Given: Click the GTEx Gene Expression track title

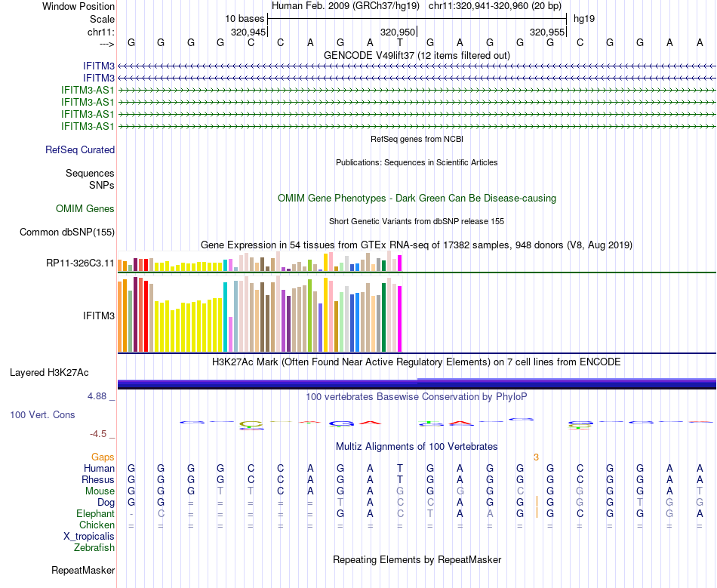Looking at the screenshot, I should [417, 245].
